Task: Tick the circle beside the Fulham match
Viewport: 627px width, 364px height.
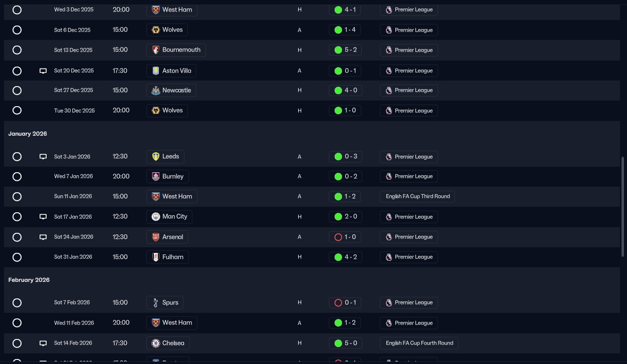Action: [17, 257]
